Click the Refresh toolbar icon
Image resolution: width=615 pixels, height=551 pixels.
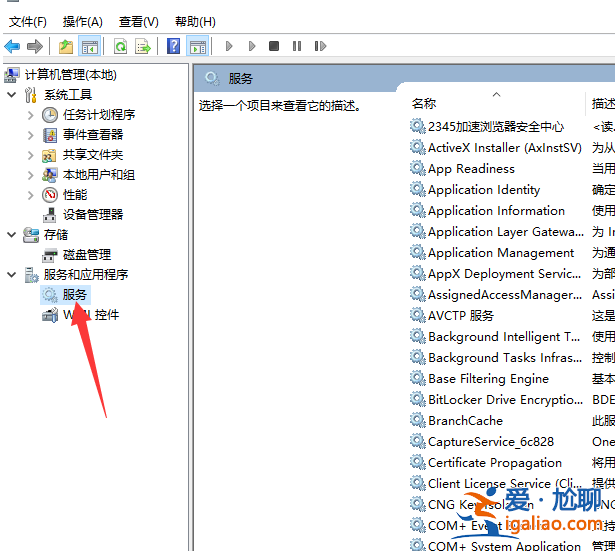pyautogui.click(x=120, y=46)
